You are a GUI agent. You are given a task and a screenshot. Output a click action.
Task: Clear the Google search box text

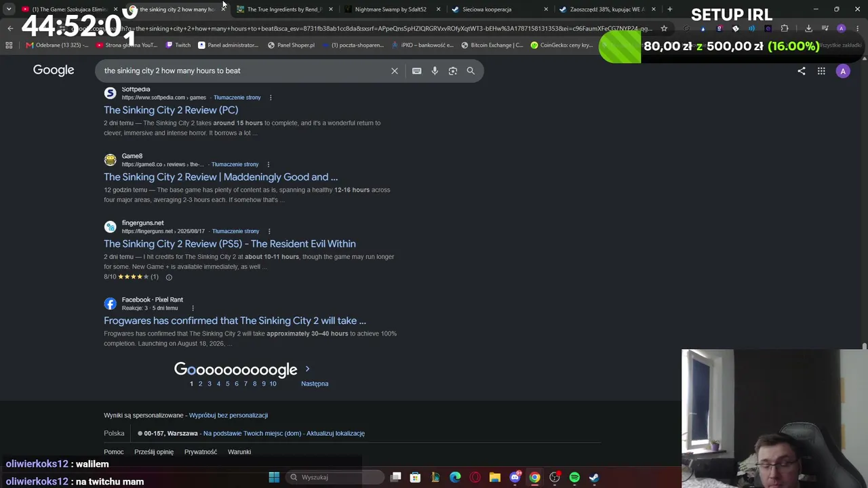[395, 70]
